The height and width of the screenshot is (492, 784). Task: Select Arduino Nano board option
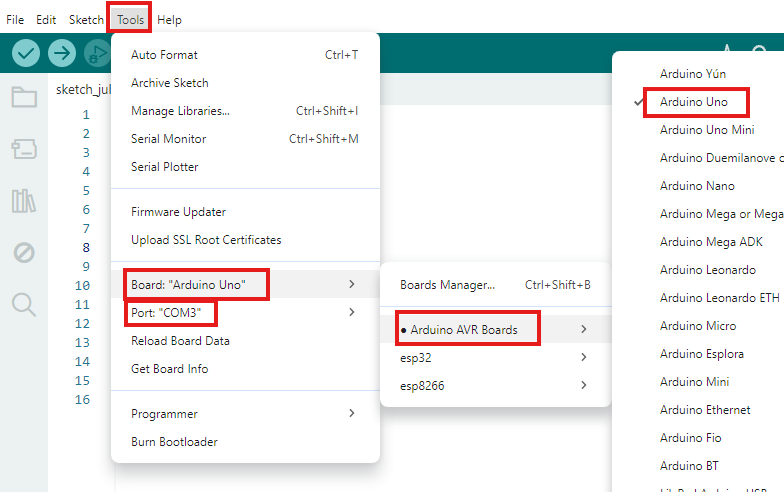point(697,186)
